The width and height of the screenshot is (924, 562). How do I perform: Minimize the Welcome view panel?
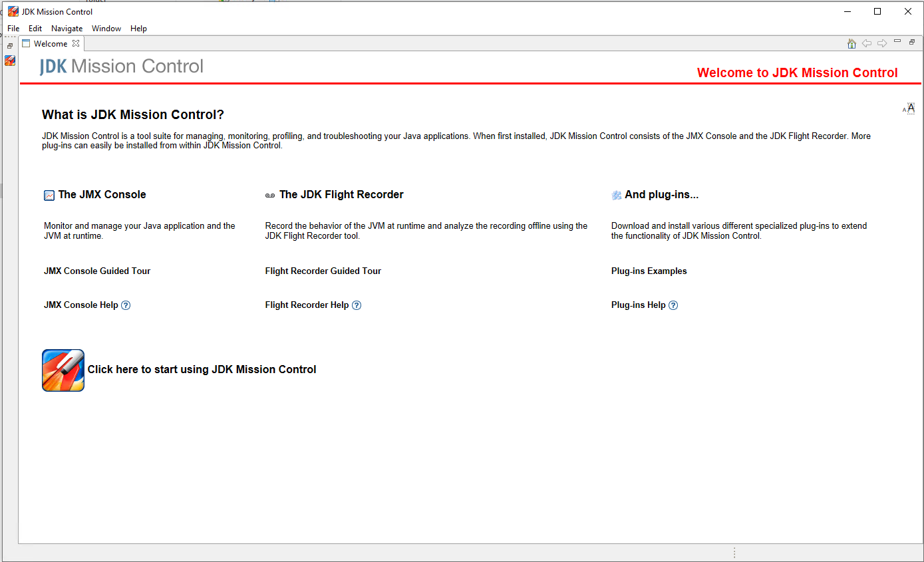click(x=897, y=42)
